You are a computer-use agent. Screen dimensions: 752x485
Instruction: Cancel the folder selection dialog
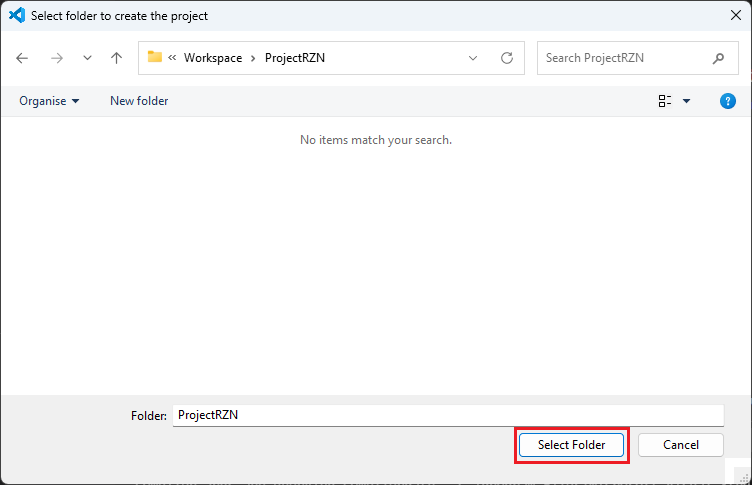pyautogui.click(x=681, y=445)
